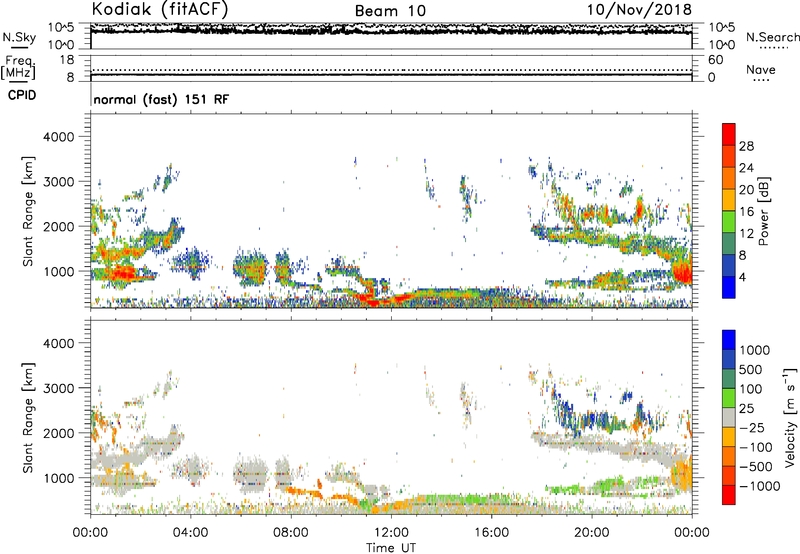
Task: Click the blue bottom of Power colorbar
Action: click(x=729, y=287)
